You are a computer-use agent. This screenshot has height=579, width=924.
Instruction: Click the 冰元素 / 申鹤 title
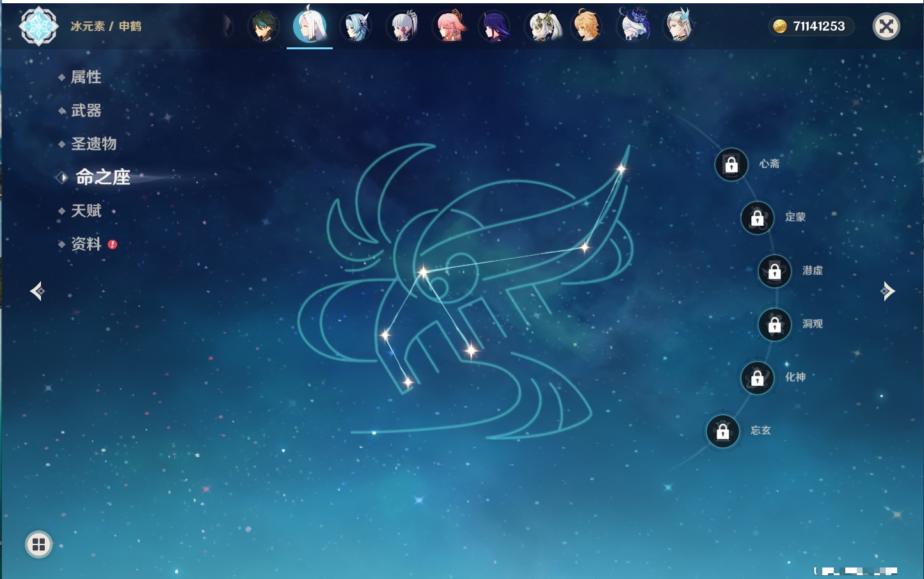pos(106,26)
